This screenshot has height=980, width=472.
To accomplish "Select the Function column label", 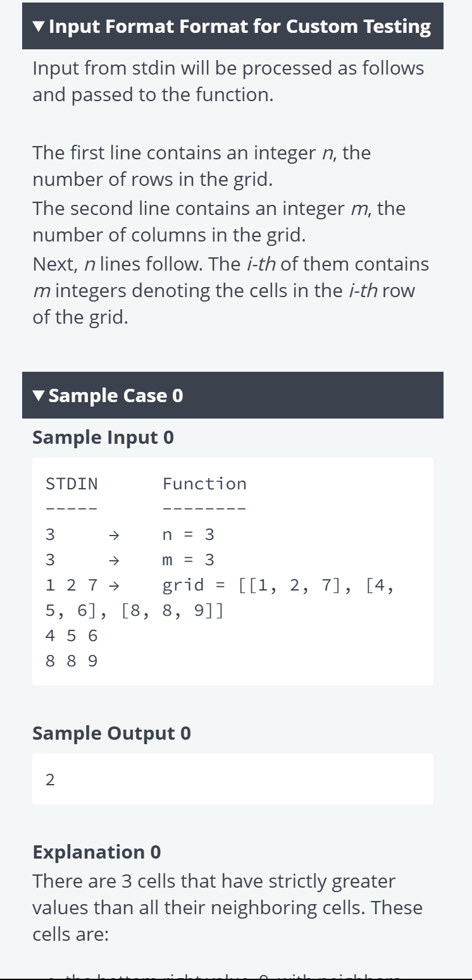I will [204, 484].
